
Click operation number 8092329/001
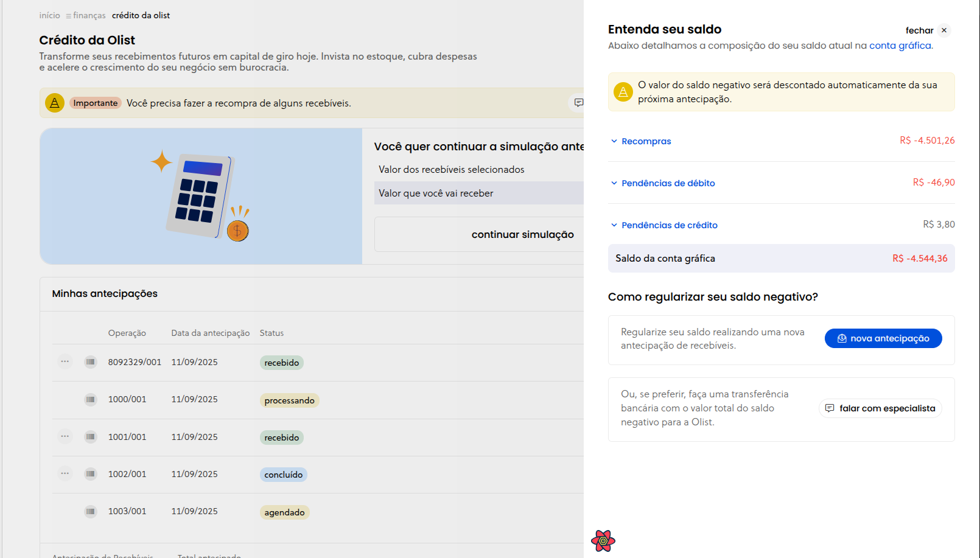[x=135, y=362]
